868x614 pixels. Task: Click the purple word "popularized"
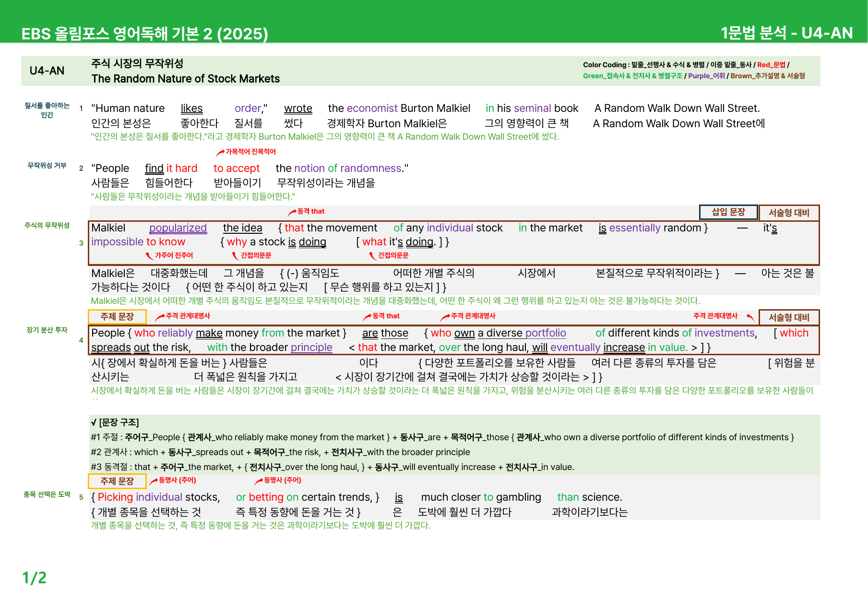click(x=178, y=228)
